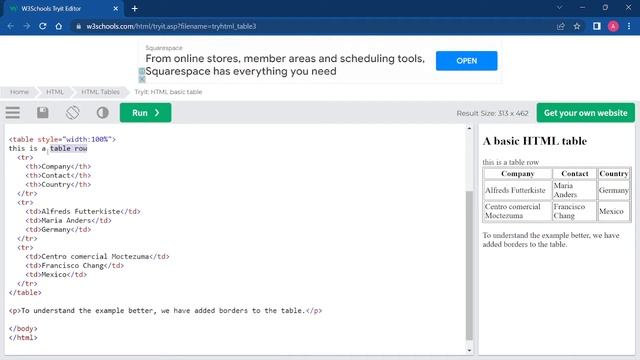Click the share page icon in address bar
The height and width of the screenshot is (360, 640).
pyautogui.click(x=560, y=26)
